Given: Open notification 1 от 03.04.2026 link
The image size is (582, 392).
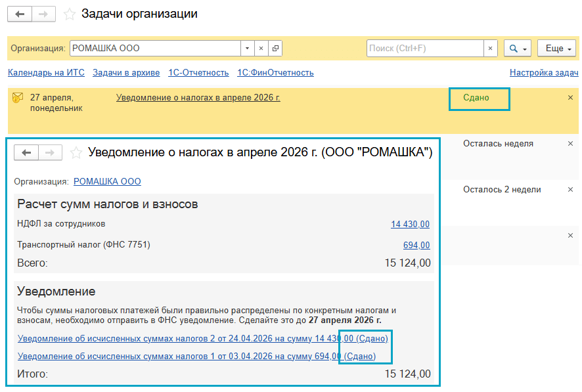Looking at the screenshot, I should (196, 356).
